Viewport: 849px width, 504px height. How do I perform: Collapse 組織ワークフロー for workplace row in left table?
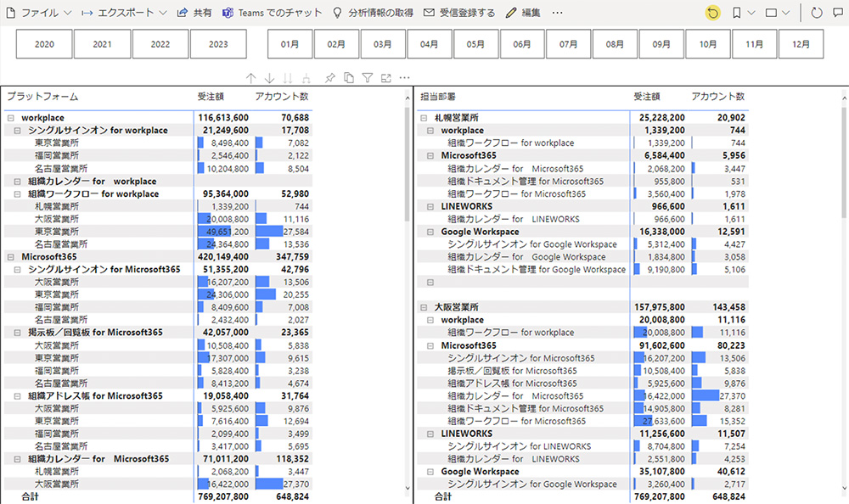click(17, 193)
